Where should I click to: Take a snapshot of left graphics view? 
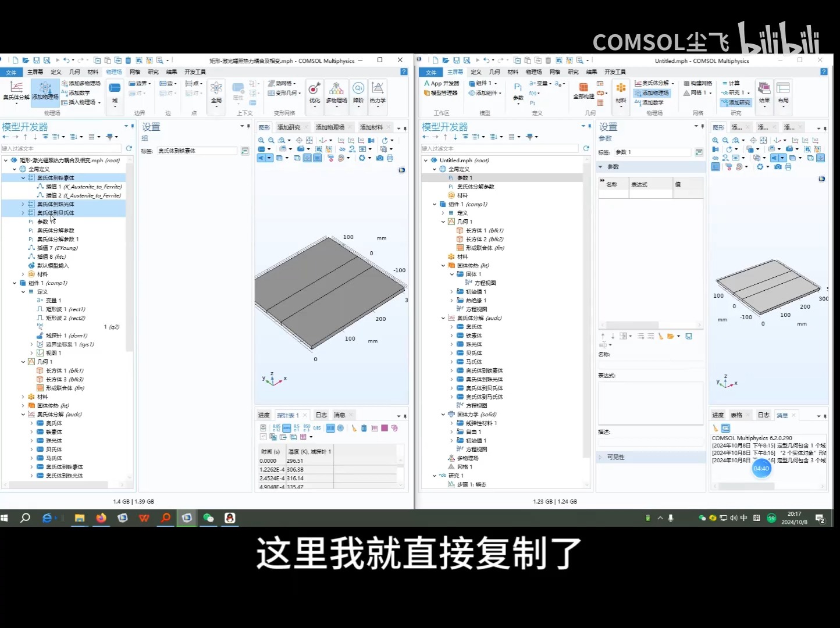click(380, 158)
